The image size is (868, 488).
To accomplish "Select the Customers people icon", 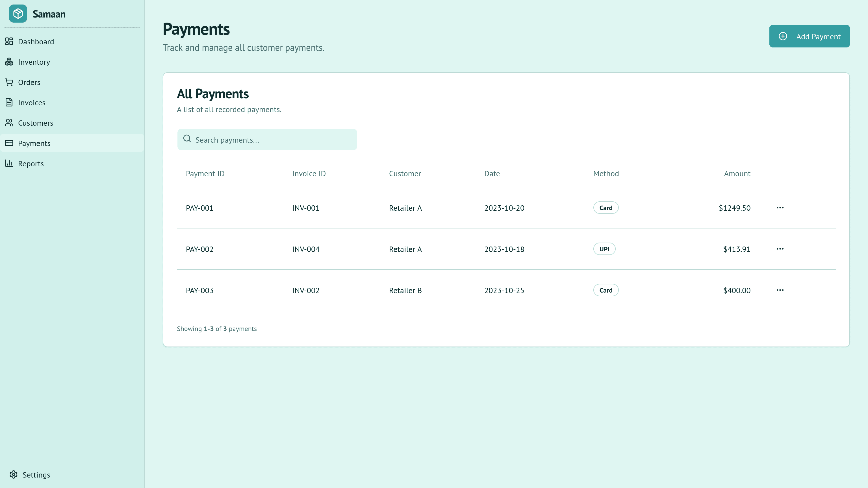I will [x=9, y=123].
